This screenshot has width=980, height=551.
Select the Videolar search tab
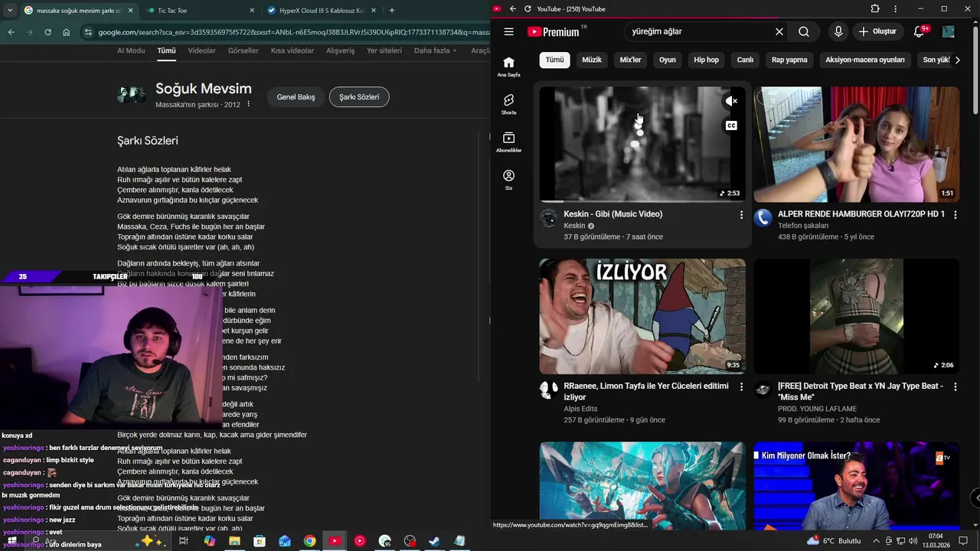pyautogui.click(x=201, y=51)
